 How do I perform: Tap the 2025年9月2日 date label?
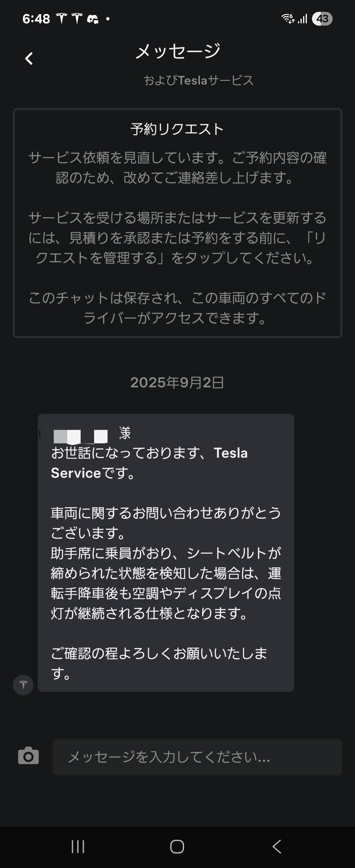tap(177, 382)
